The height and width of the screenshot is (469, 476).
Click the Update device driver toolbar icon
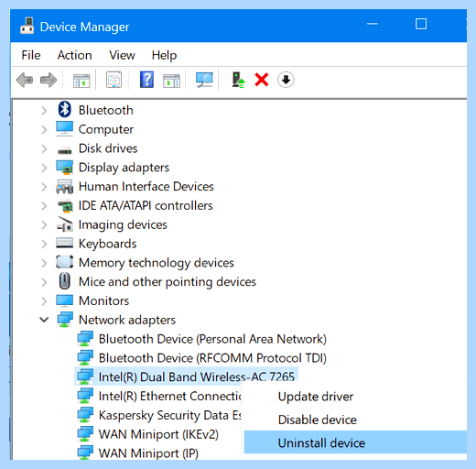pyautogui.click(x=238, y=80)
